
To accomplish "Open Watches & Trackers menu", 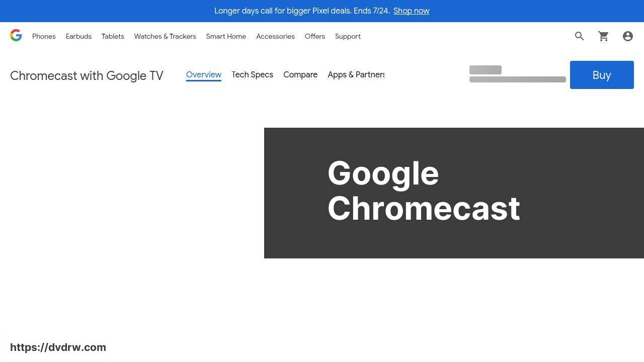I will coord(165,36).
